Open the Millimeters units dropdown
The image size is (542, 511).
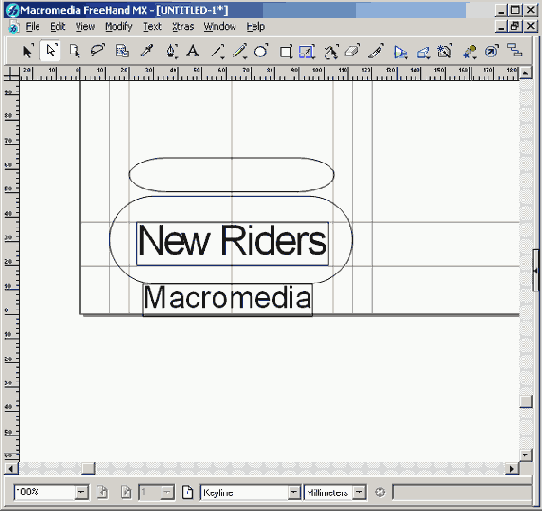(x=359, y=492)
